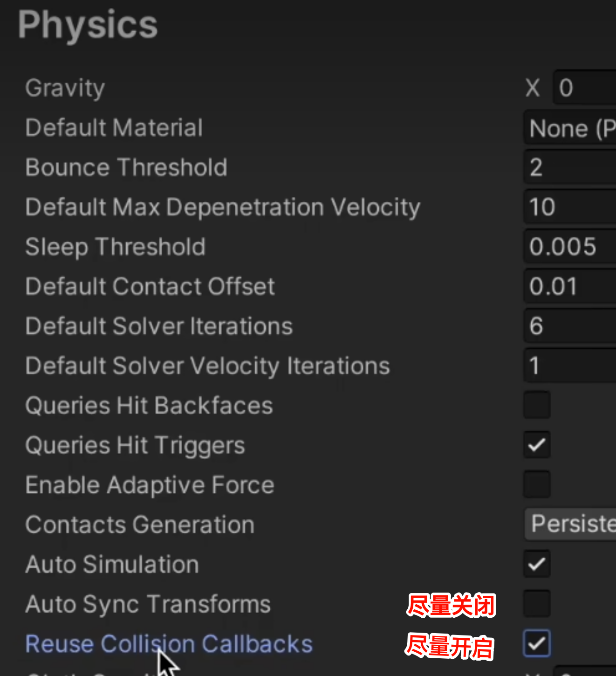Click the Default Contact Offset field

(x=571, y=286)
